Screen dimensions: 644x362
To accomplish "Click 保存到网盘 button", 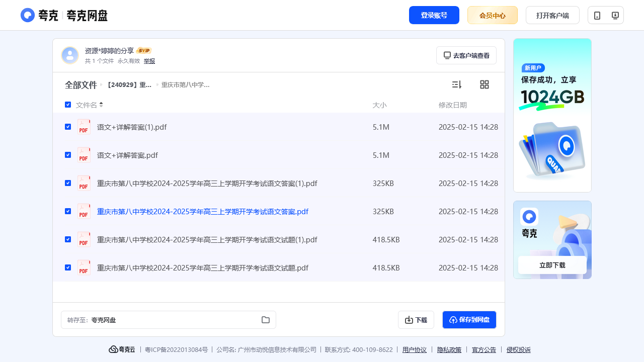I will [x=469, y=320].
